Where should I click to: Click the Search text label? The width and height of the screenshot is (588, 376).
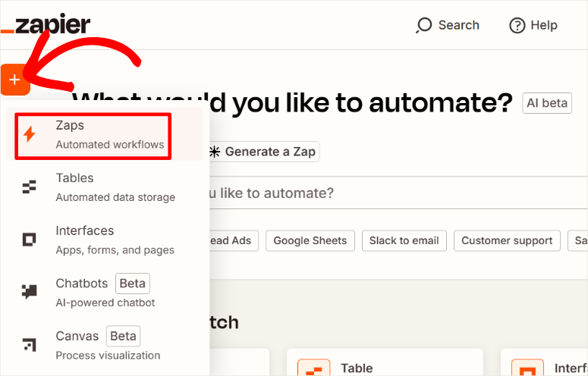click(x=458, y=25)
